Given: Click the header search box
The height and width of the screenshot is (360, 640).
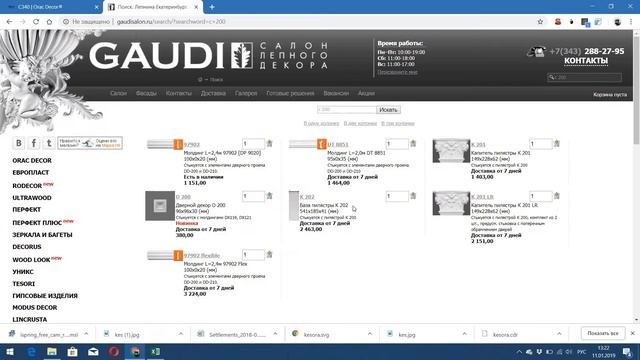Looking at the screenshot, I should [584, 77].
